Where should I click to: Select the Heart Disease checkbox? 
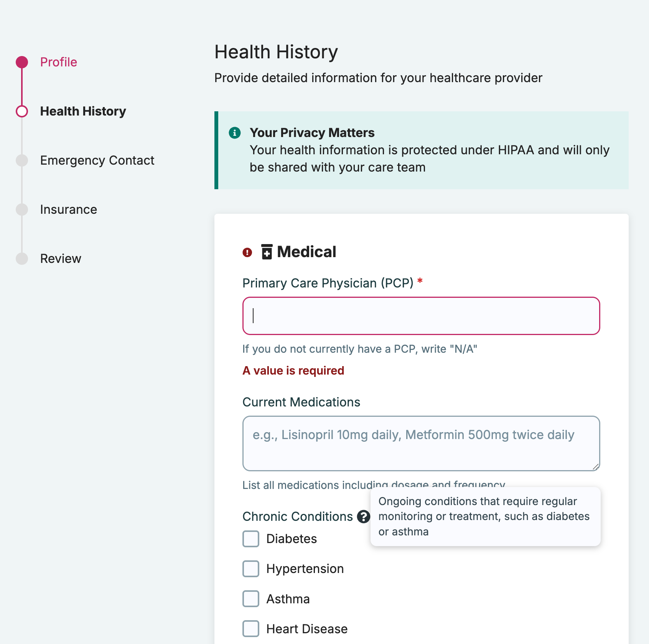pyautogui.click(x=251, y=629)
